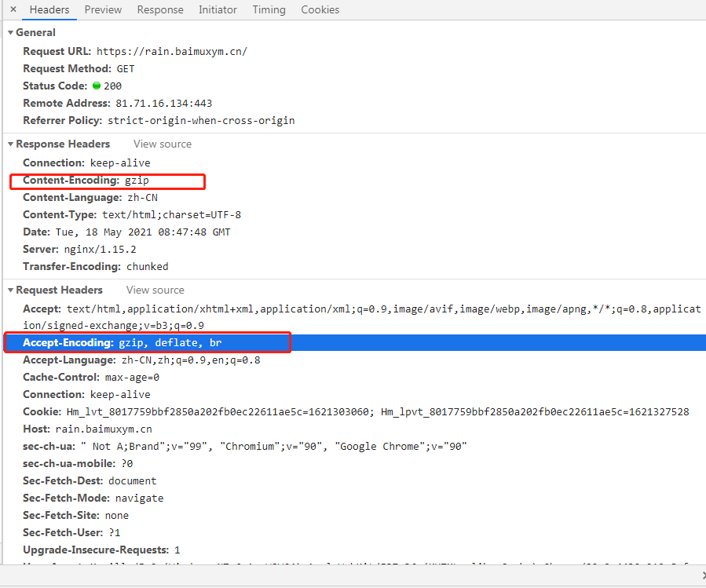This screenshot has height=588, width=706.
Task: Click View source for Request Headers
Action: coord(155,290)
